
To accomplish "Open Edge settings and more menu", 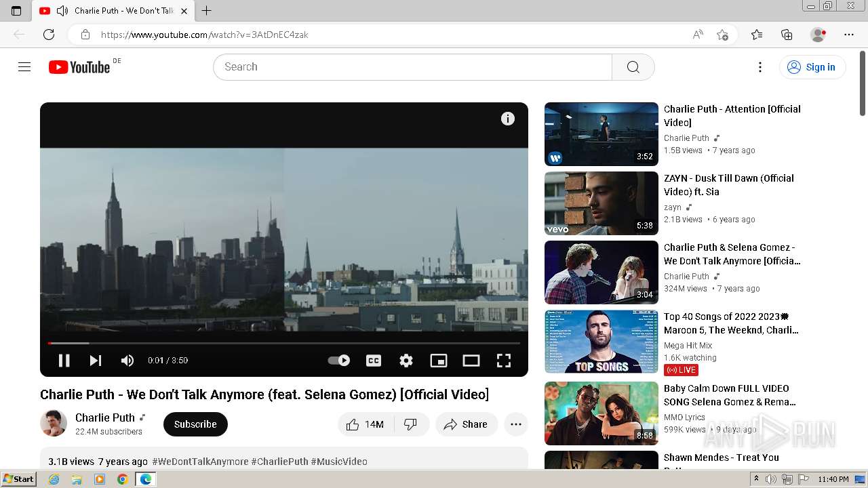I will 849,35.
